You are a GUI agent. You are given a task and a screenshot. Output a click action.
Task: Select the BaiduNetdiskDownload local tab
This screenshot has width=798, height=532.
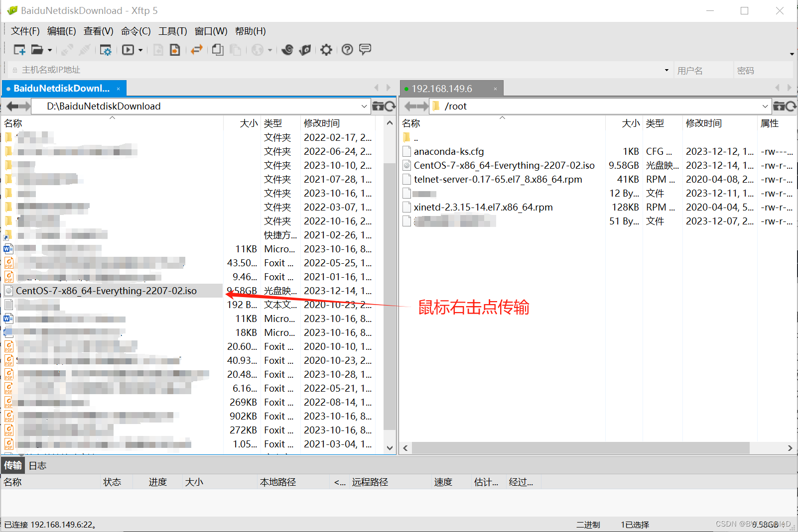[x=64, y=88]
